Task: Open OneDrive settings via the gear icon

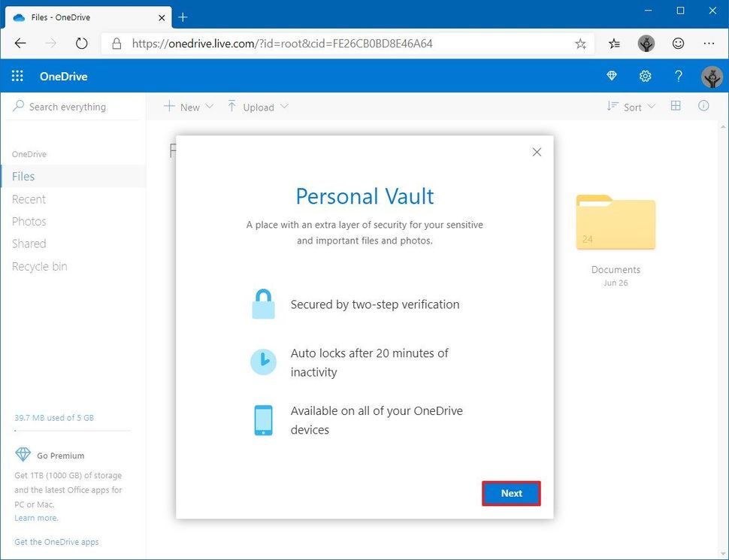Action: tap(645, 76)
